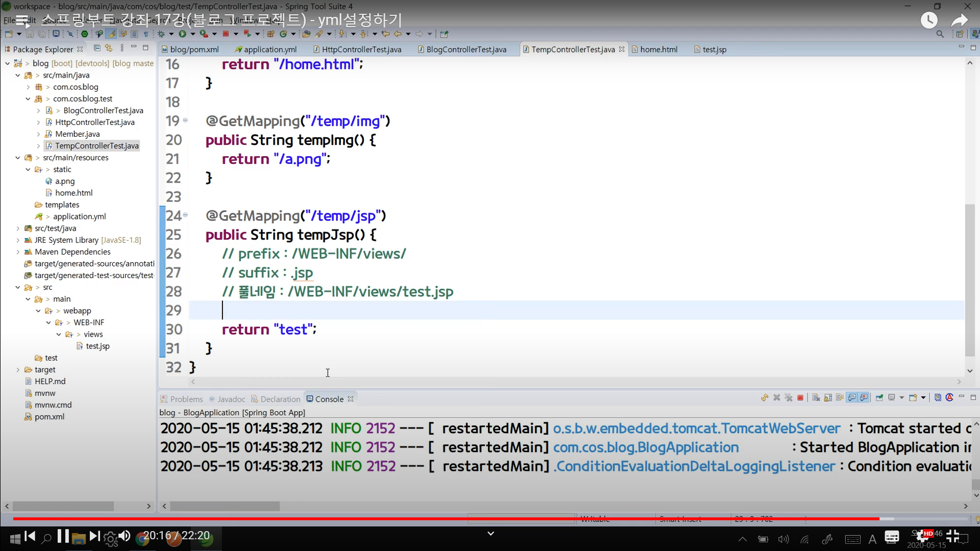The width and height of the screenshot is (980, 551).
Task: Open the dropdown arrow next to Run
Action: coord(192,34)
